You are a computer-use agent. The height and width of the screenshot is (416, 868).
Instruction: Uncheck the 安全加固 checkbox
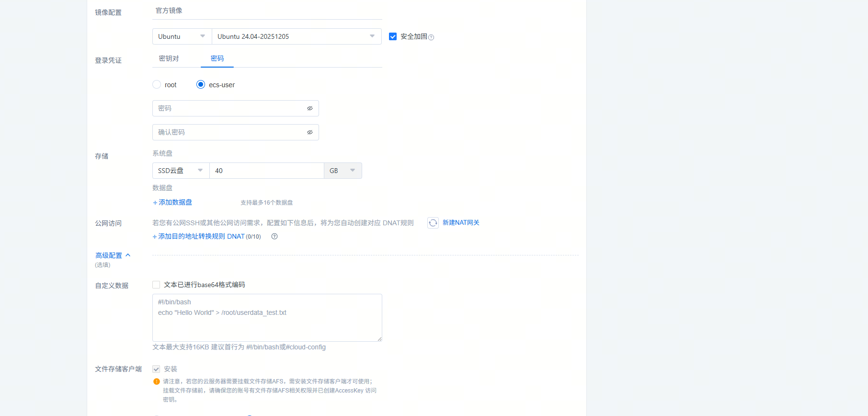[x=393, y=36]
